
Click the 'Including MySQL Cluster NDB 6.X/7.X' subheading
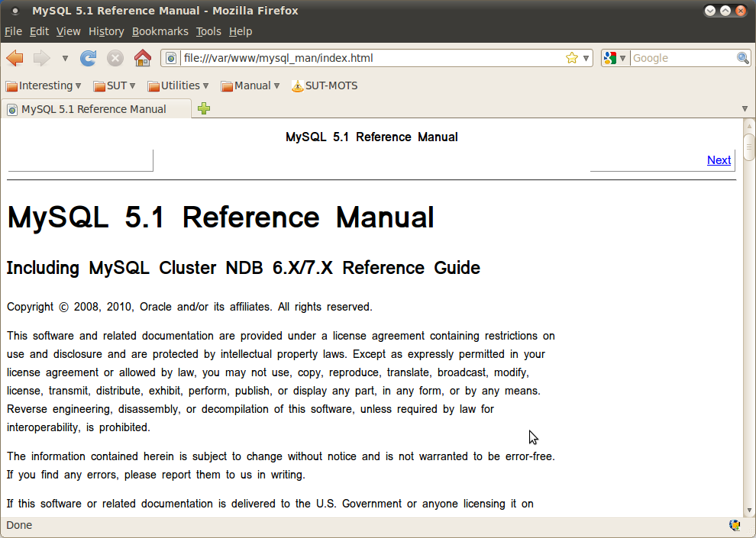(x=244, y=268)
